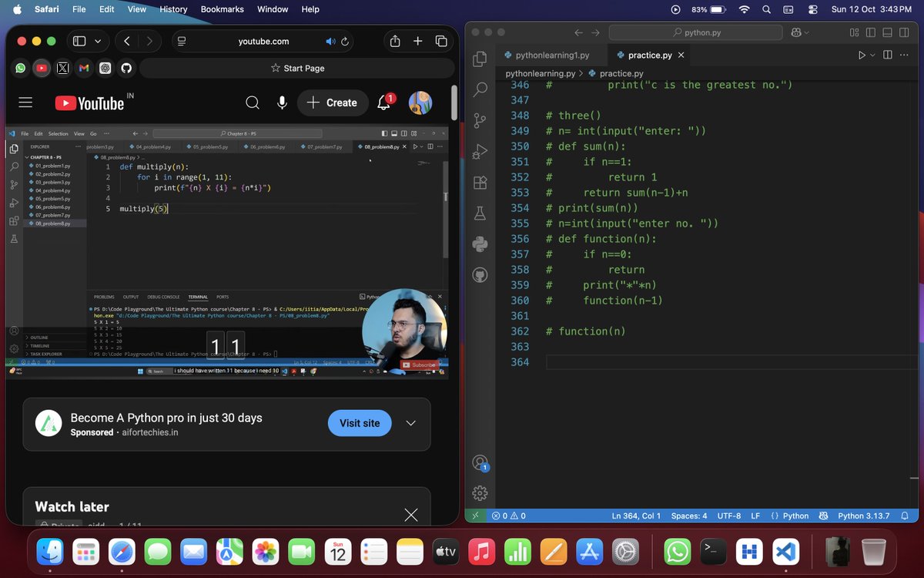Open VS Code Manage gear

[x=480, y=493]
